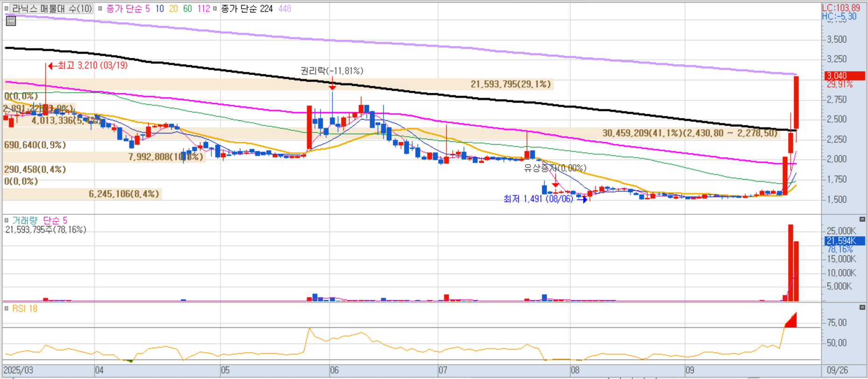This screenshot has width=868, height=379.
Task: Click the blue arrow beside 최저 1,491
Action: pyautogui.click(x=582, y=200)
